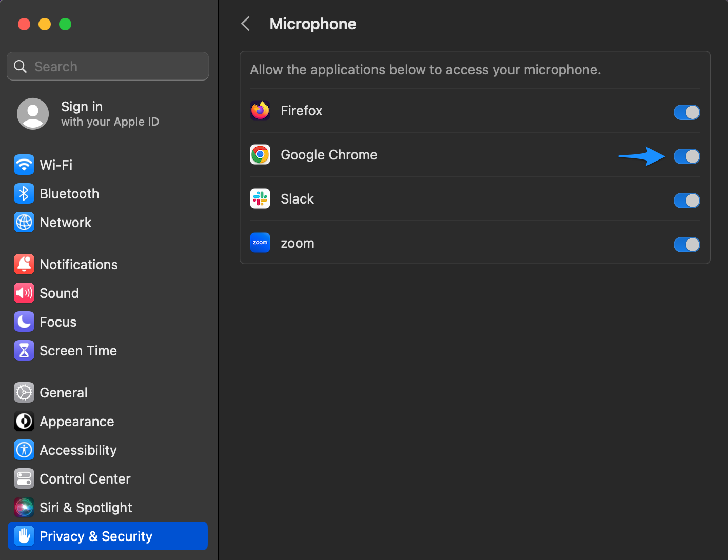Click the Appearance icon

[x=24, y=421]
